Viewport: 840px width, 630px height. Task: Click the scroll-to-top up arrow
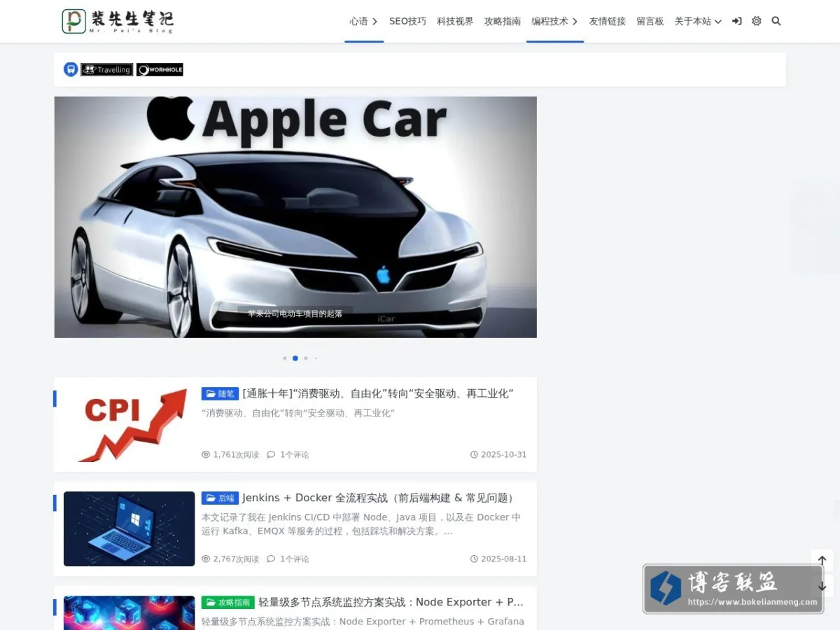coord(822,561)
